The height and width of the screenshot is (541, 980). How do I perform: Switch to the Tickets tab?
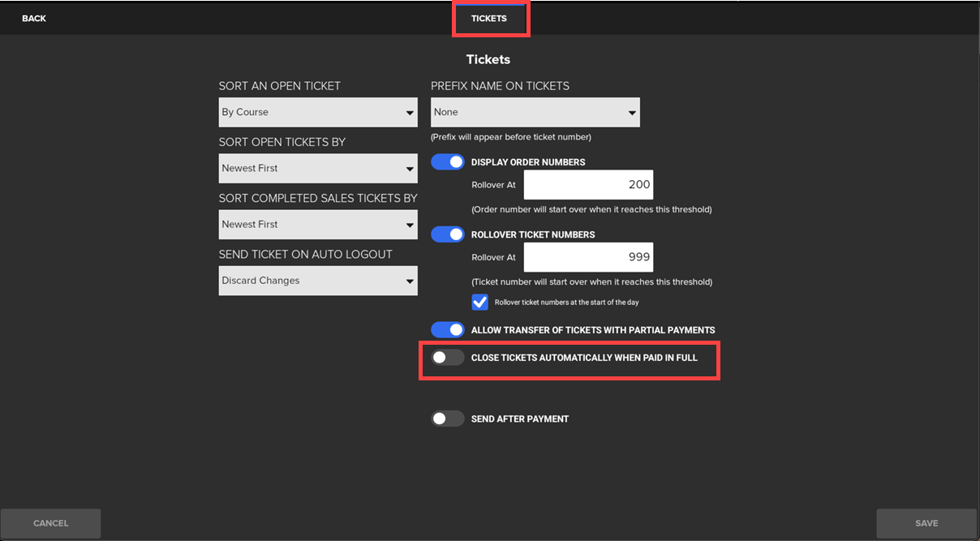coord(489,19)
